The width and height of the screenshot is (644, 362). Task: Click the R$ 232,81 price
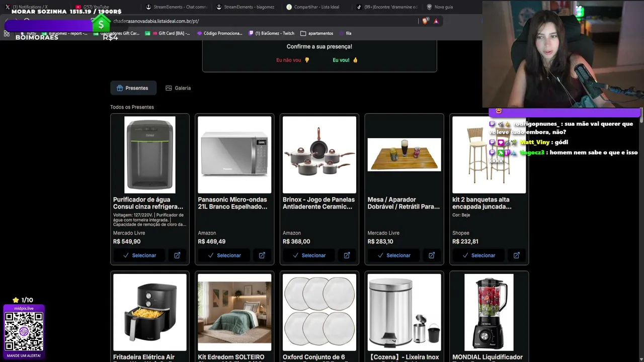click(465, 242)
